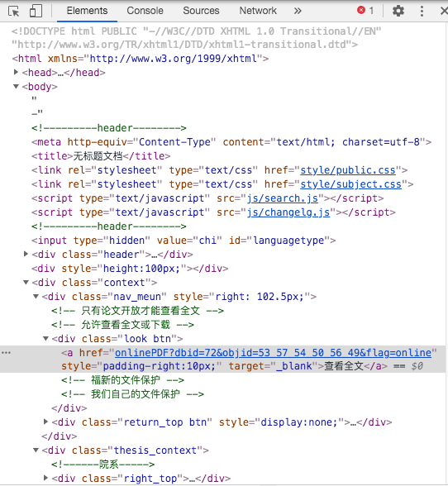The height and width of the screenshot is (486, 448).
Task: Collapse the div class context node
Action: coord(26,283)
